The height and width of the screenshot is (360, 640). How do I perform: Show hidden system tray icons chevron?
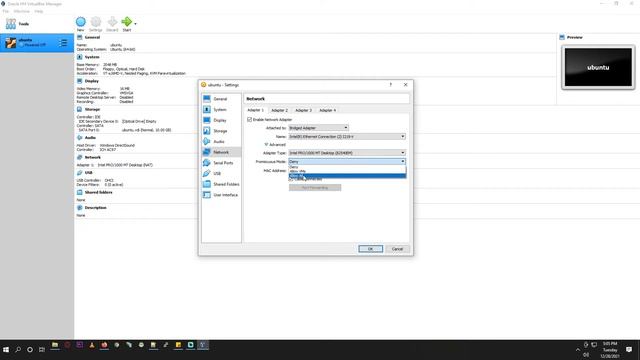[578, 350]
